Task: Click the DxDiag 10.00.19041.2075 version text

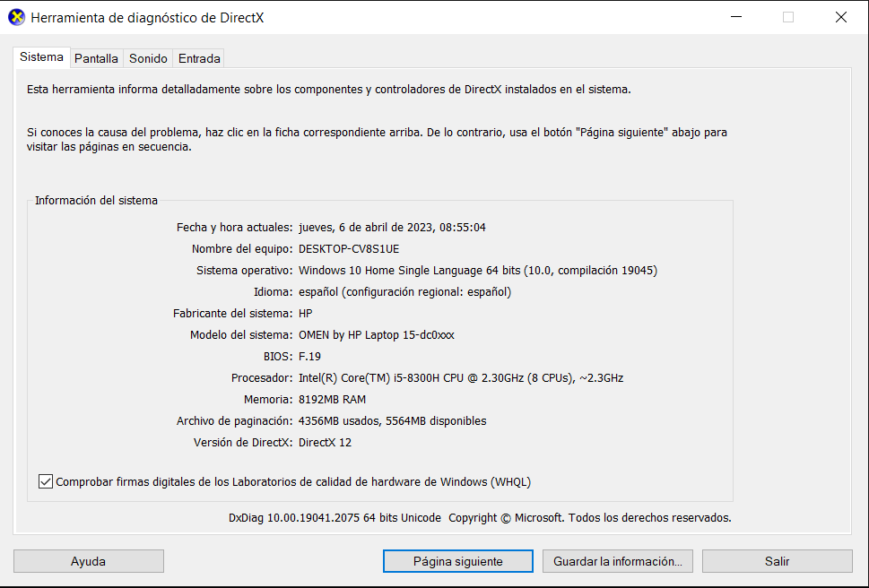Action: [335, 518]
